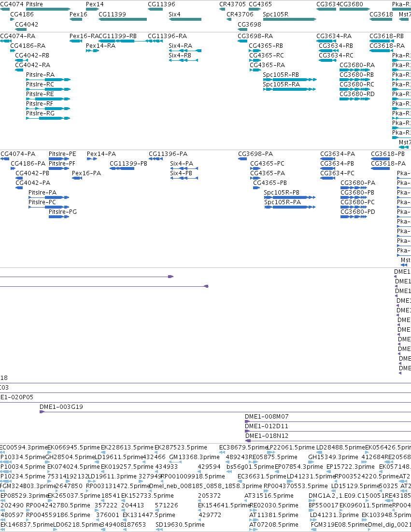Click protein label CG3680-PD
Image resolution: width=411 pixels, height=532 pixels.
tap(358, 212)
